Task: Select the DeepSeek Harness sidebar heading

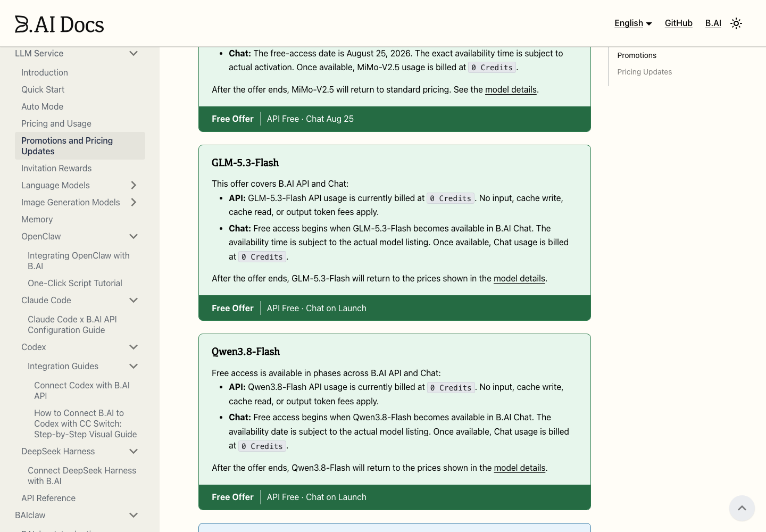Action: pos(58,451)
